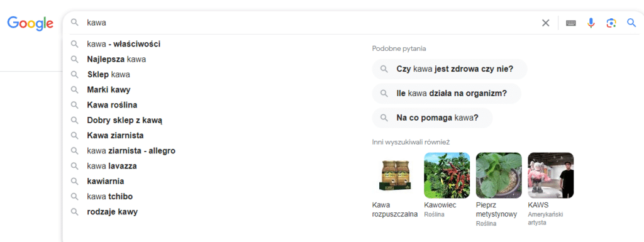Click magnifier icon in 'Na co pomaga kawa' chip
This screenshot has width=644, height=242.
(384, 118)
